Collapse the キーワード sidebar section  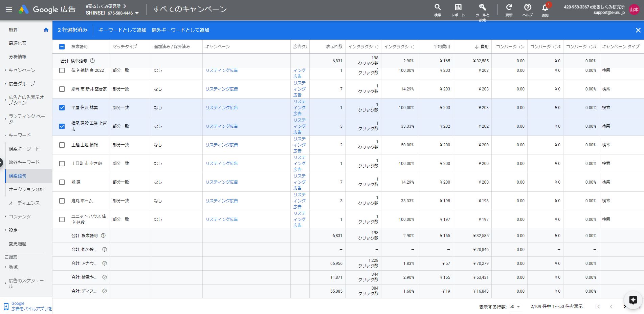click(5, 135)
